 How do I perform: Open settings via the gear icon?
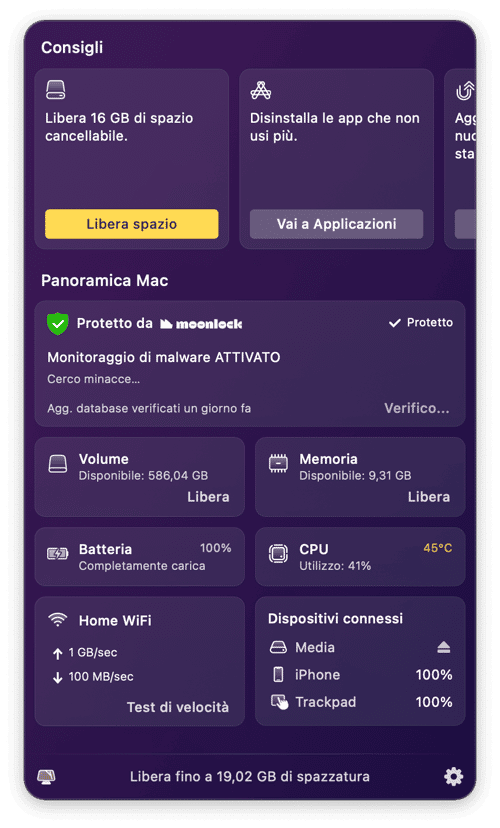[x=453, y=776]
